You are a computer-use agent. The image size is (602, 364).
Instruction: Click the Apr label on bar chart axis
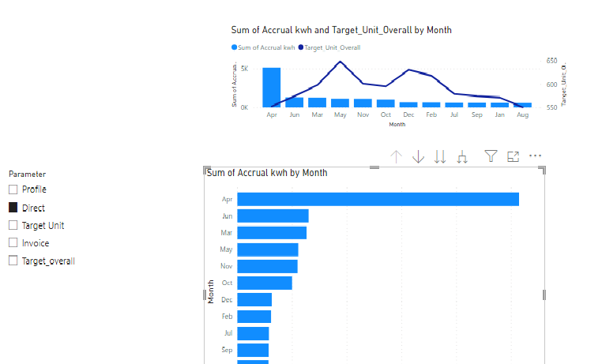[x=227, y=200]
